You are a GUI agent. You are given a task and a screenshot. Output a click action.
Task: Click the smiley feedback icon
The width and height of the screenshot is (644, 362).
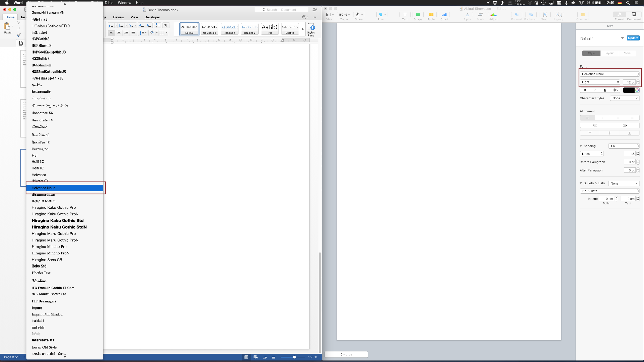pyautogui.click(x=304, y=17)
